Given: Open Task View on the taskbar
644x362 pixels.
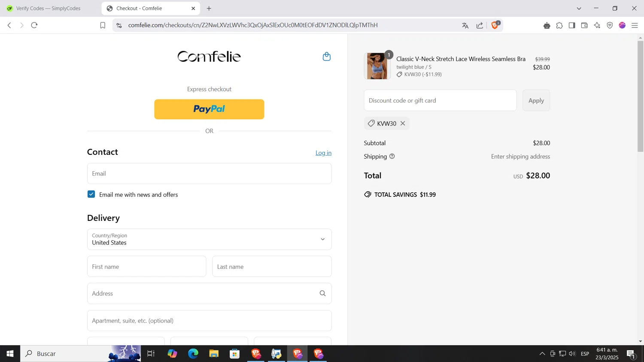Looking at the screenshot, I should point(151,354).
